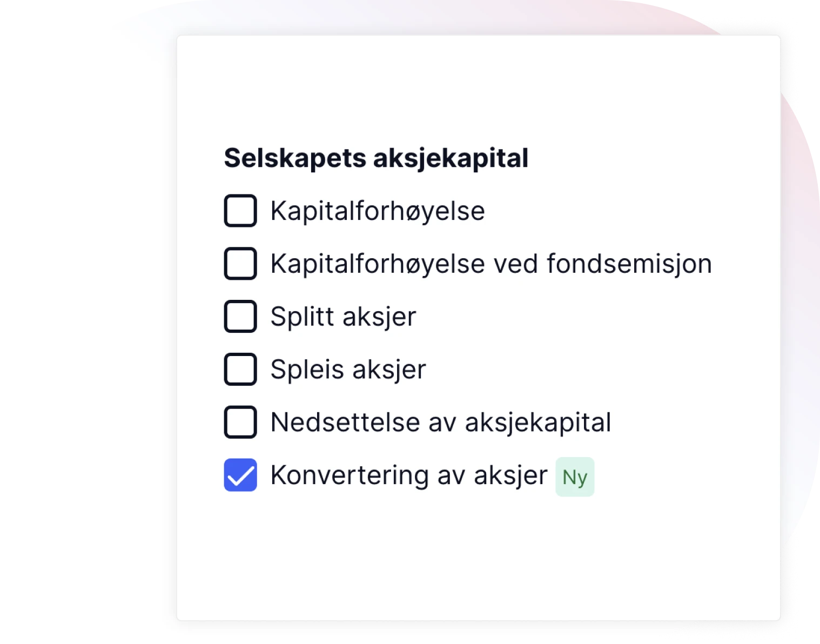This screenshot has height=644, width=820.
Task: Tick the Nedsettelse av aksjekapital checkbox
Action: click(240, 422)
